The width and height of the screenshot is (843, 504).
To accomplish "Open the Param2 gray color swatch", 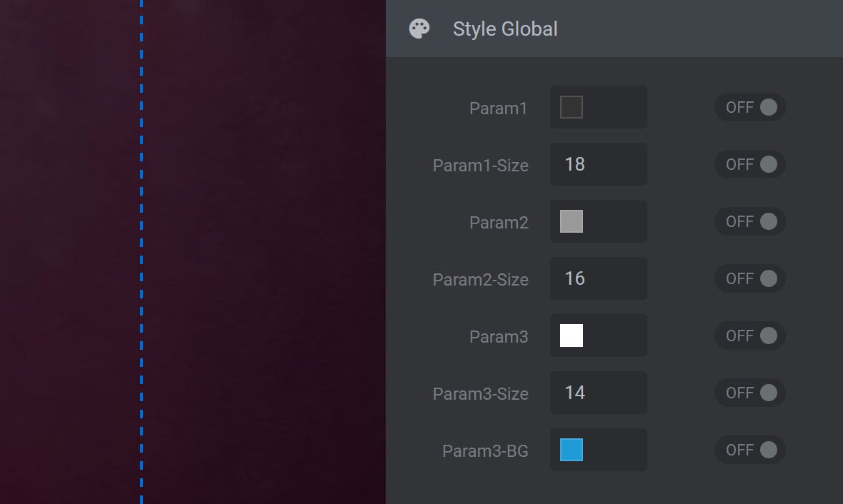I will (572, 221).
